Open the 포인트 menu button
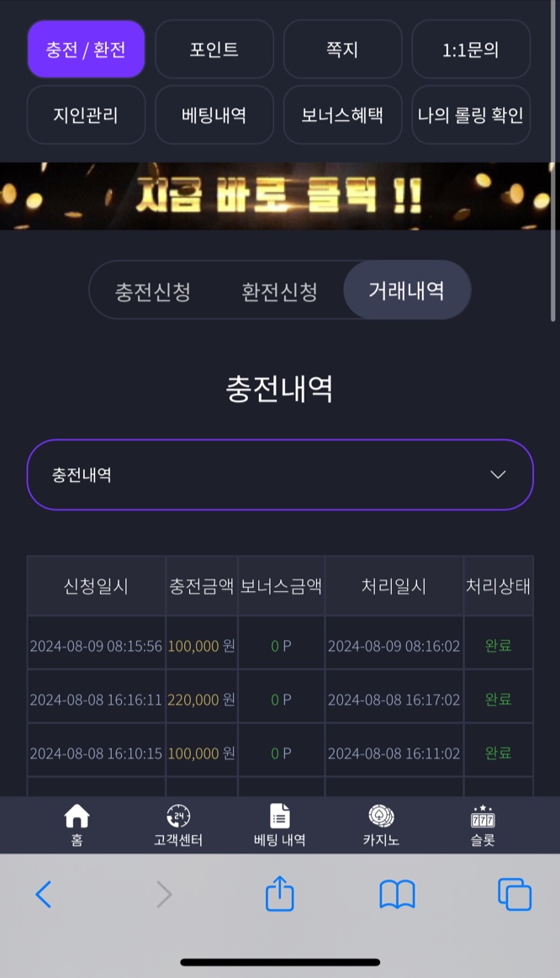The width and height of the screenshot is (560, 978). (214, 50)
